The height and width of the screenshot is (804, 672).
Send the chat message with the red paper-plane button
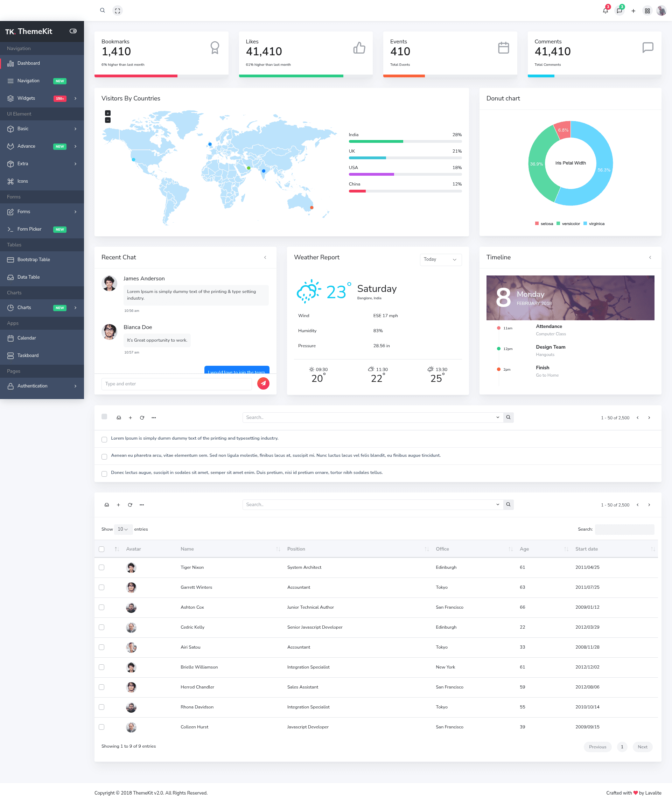click(263, 383)
